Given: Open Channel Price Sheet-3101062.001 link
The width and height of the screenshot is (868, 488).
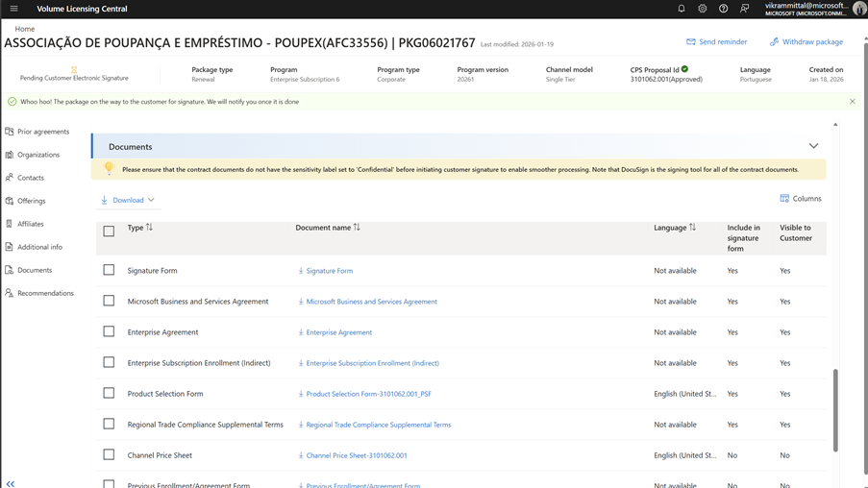Looking at the screenshot, I should [357, 455].
